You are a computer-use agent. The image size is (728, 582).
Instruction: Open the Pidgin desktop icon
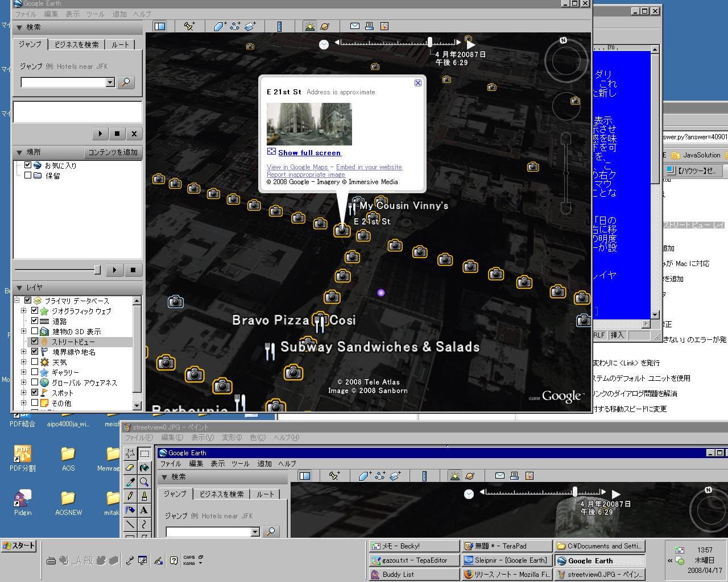coord(22,502)
